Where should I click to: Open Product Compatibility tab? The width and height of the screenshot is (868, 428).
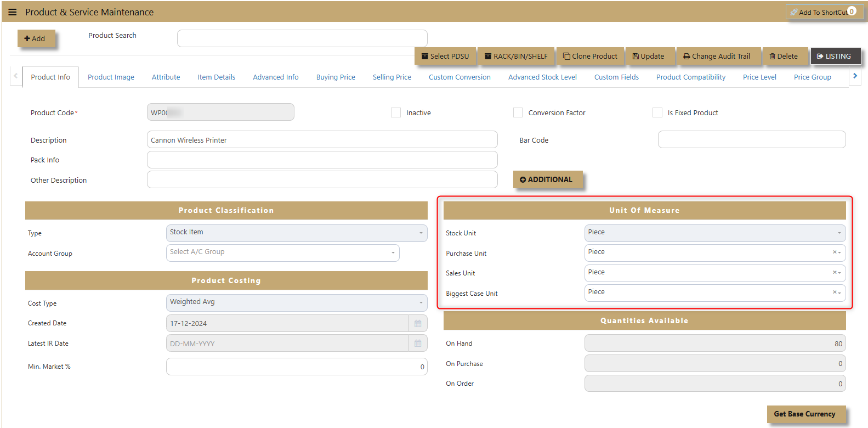pyautogui.click(x=691, y=77)
